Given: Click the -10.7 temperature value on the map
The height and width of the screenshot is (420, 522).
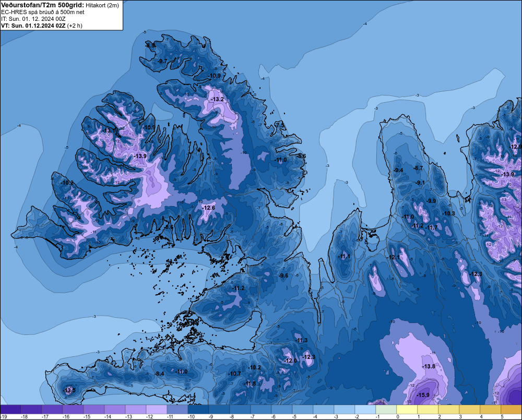Looking at the screenshot, I should pyautogui.click(x=235, y=374).
